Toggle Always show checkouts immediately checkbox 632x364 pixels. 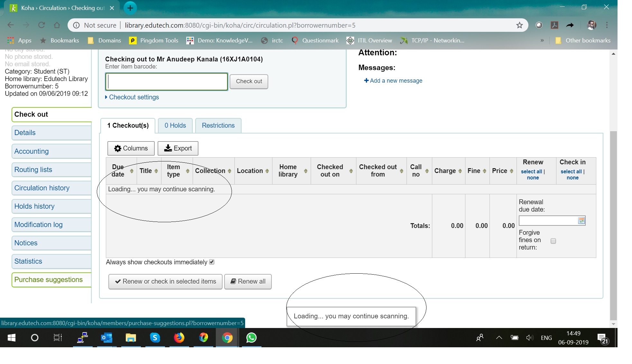212,262
